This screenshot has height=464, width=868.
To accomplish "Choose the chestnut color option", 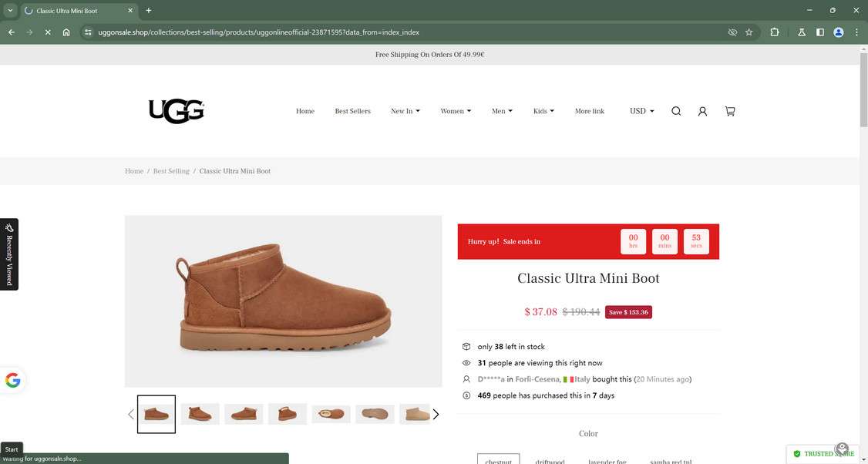I will coord(498,459).
